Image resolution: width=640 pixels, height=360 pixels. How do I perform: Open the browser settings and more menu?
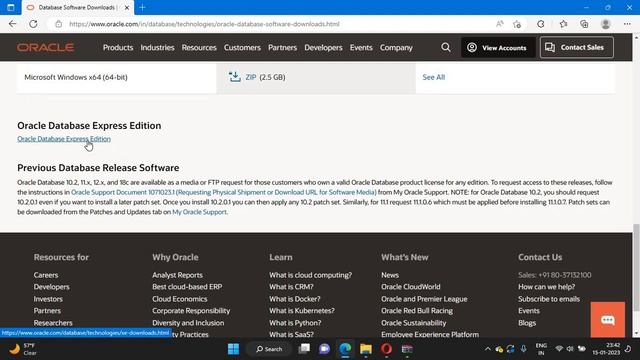627,24
